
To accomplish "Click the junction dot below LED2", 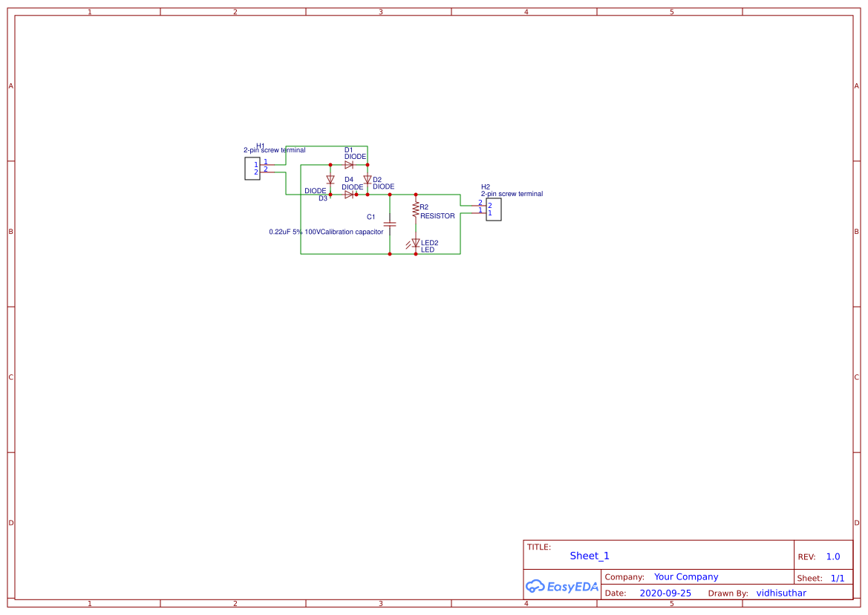I will 415,253.
